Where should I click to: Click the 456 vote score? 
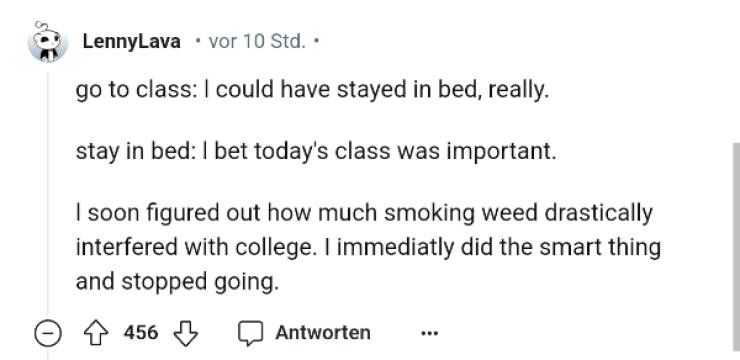(141, 333)
